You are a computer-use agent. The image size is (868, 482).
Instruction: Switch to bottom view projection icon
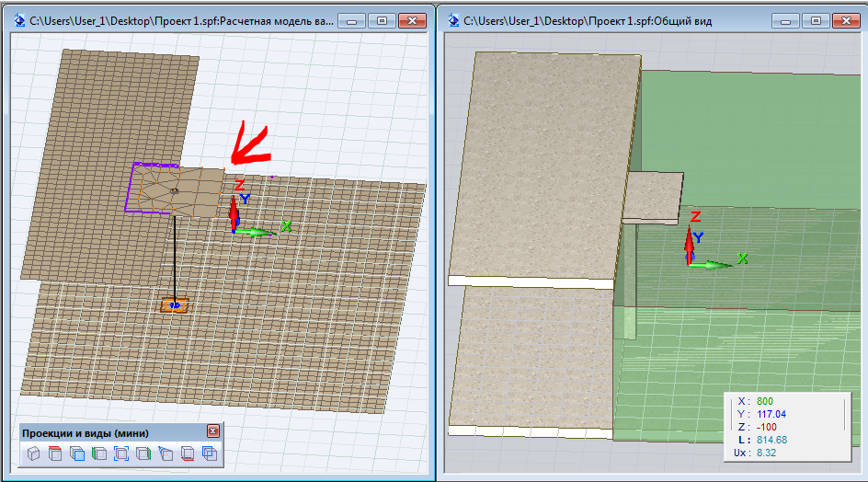point(188,453)
